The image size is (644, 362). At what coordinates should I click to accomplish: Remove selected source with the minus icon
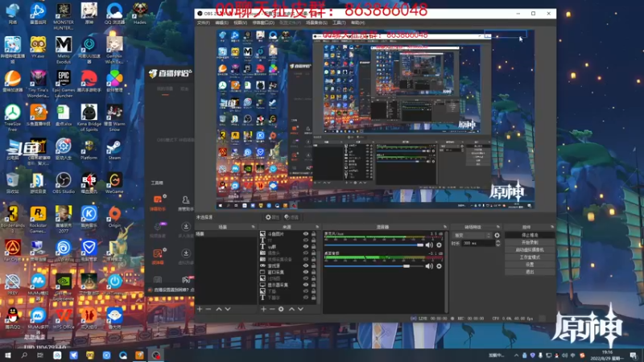[x=272, y=309]
